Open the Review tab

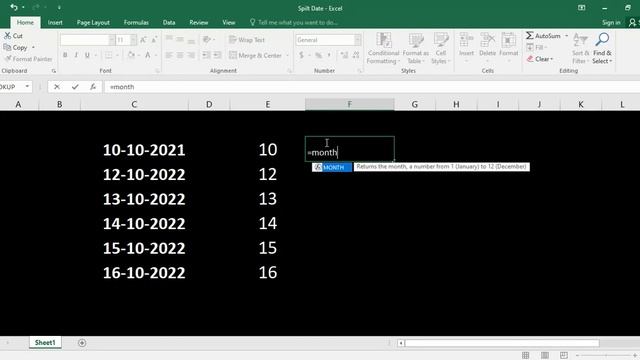coord(198,22)
